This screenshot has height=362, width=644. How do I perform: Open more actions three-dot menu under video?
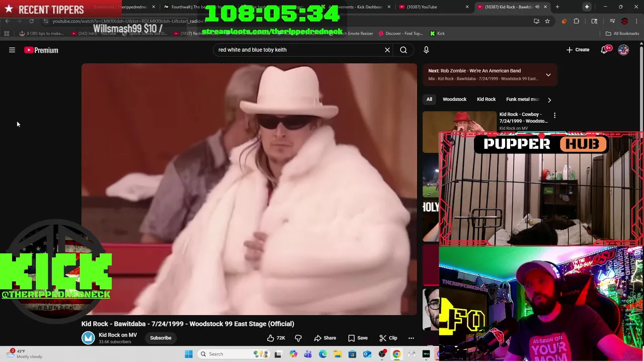pyautogui.click(x=411, y=338)
